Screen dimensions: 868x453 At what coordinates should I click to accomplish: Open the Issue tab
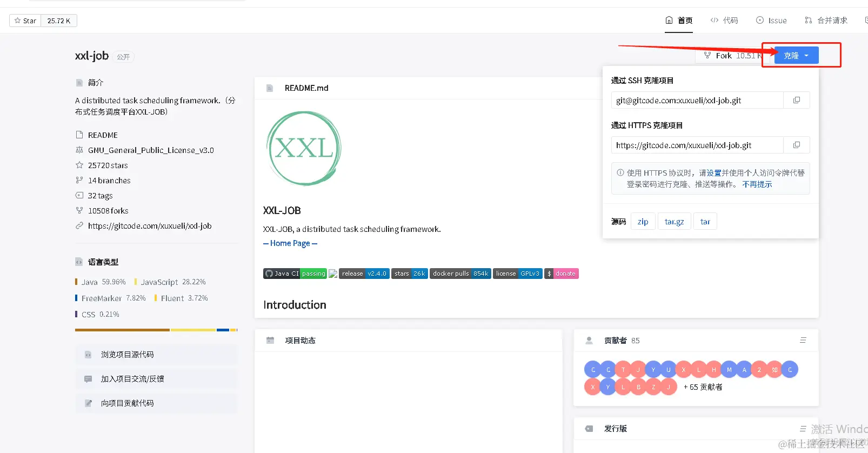[x=771, y=21]
